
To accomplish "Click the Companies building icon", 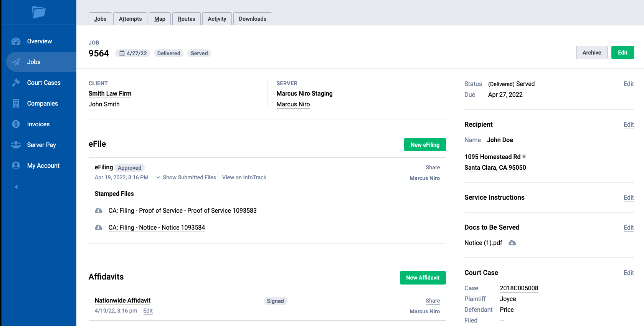I will pos(16,103).
